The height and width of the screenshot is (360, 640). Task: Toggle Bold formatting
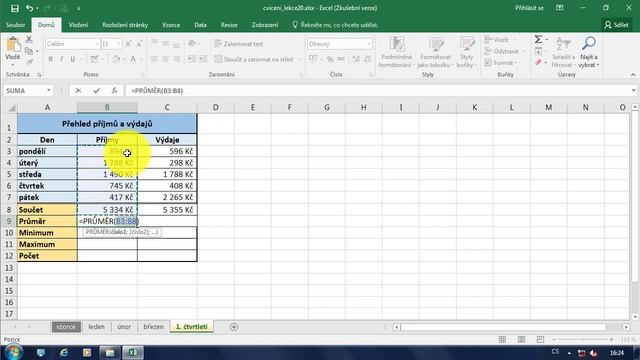point(50,59)
